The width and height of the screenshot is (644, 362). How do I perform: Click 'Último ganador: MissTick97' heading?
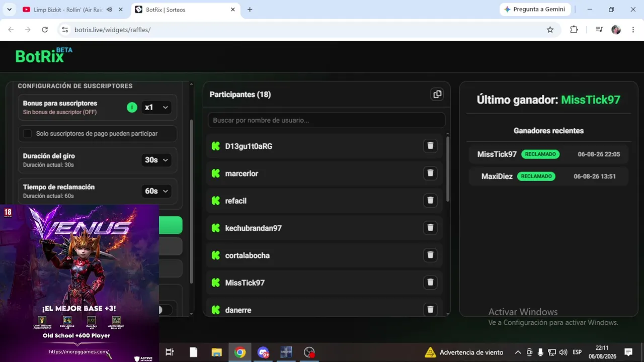point(548,100)
